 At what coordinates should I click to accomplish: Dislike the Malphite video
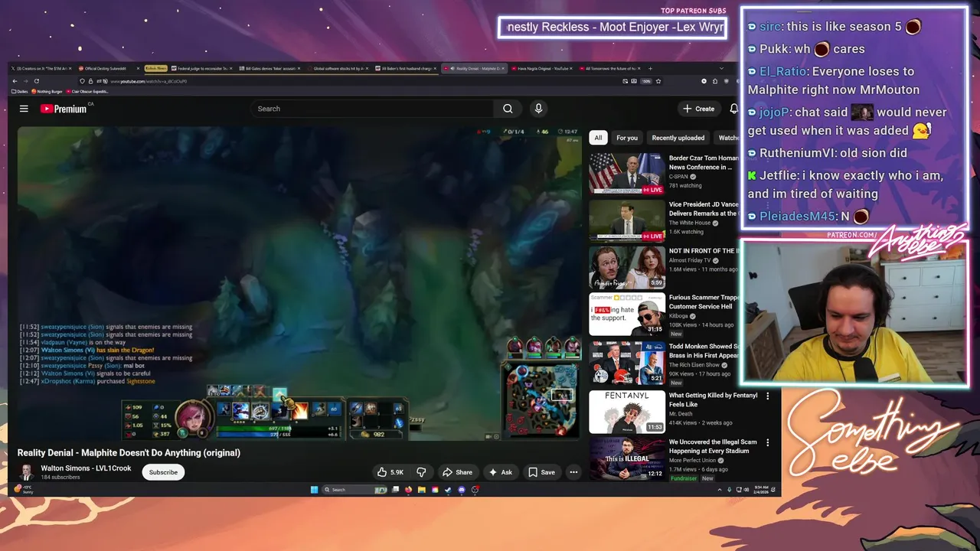click(x=421, y=472)
